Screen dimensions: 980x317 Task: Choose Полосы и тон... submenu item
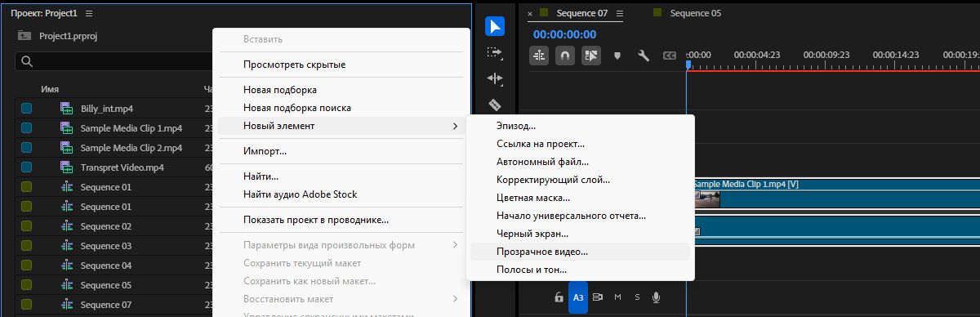click(x=532, y=270)
